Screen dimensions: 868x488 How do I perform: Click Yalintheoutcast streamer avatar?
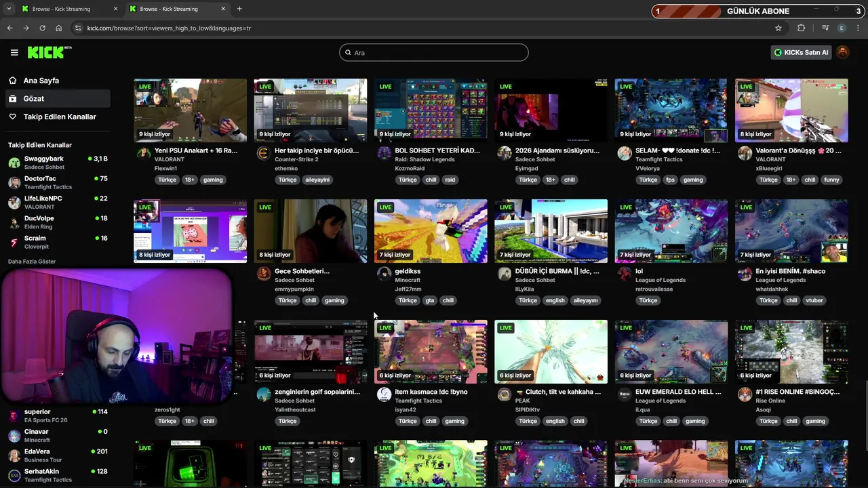tap(263, 394)
